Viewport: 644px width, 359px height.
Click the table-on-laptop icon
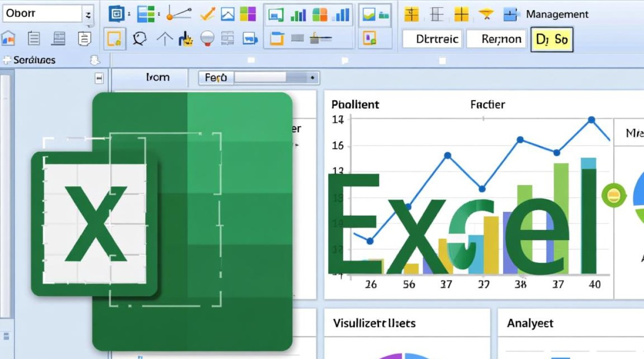click(58, 38)
